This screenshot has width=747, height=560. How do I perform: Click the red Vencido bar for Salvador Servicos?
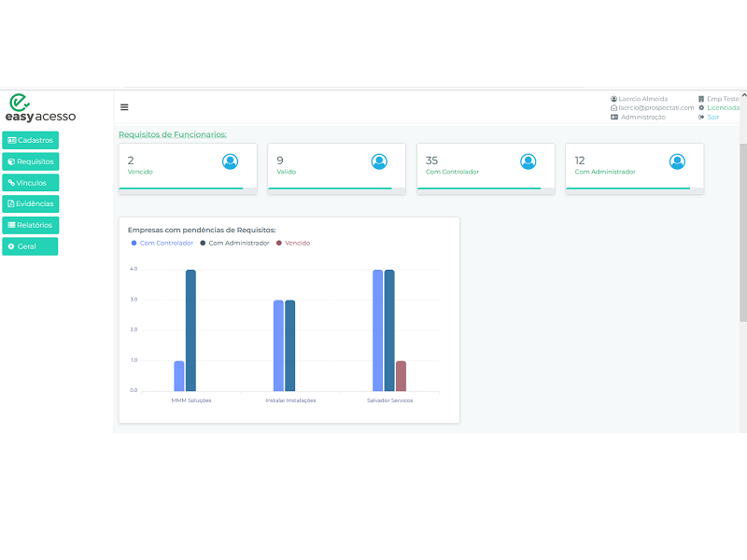401,375
